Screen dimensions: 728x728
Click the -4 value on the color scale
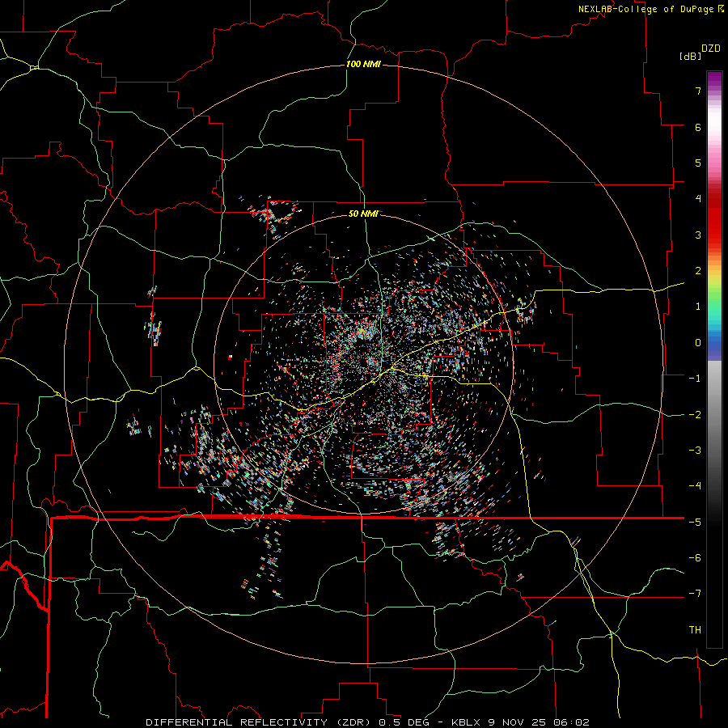[695, 486]
